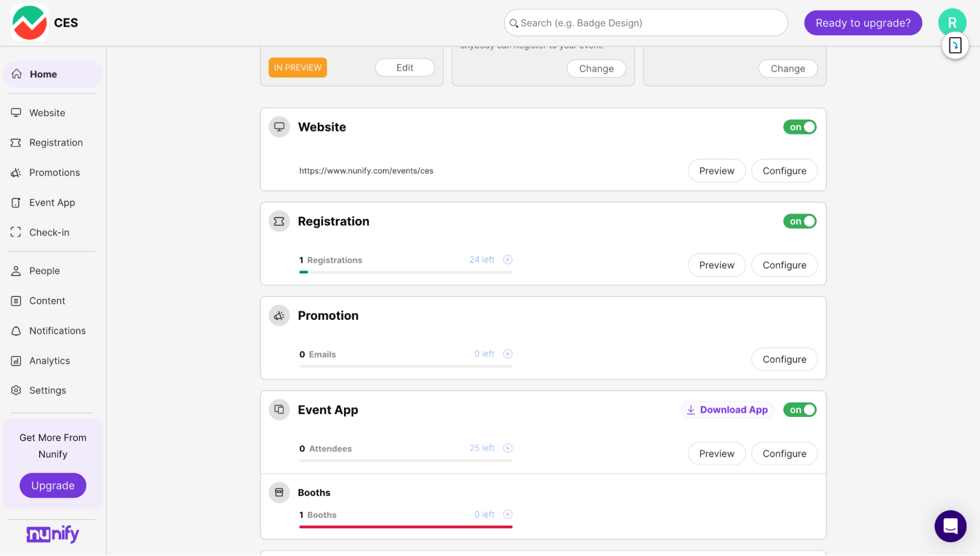Screen dimensions: 980x556
Task: Go to Home in sidebar
Action: coord(53,74)
